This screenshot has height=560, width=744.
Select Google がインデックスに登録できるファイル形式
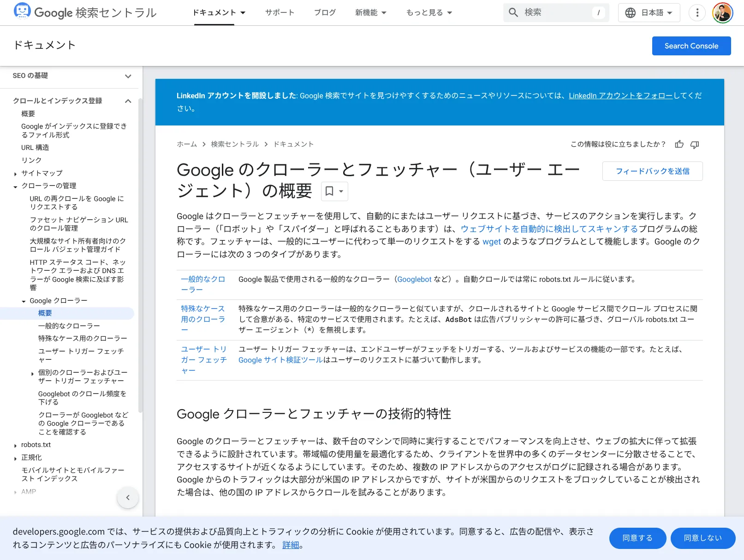point(74,131)
